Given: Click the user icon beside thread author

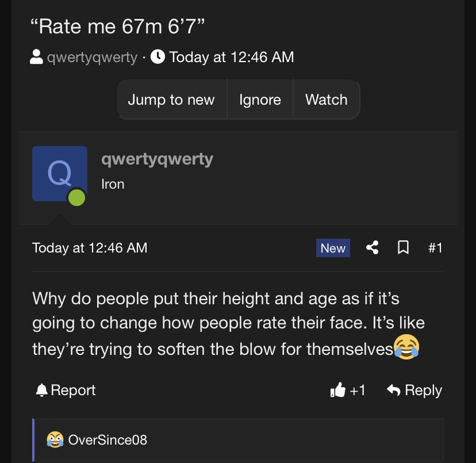Looking at the screenshot, I should 36,57.
